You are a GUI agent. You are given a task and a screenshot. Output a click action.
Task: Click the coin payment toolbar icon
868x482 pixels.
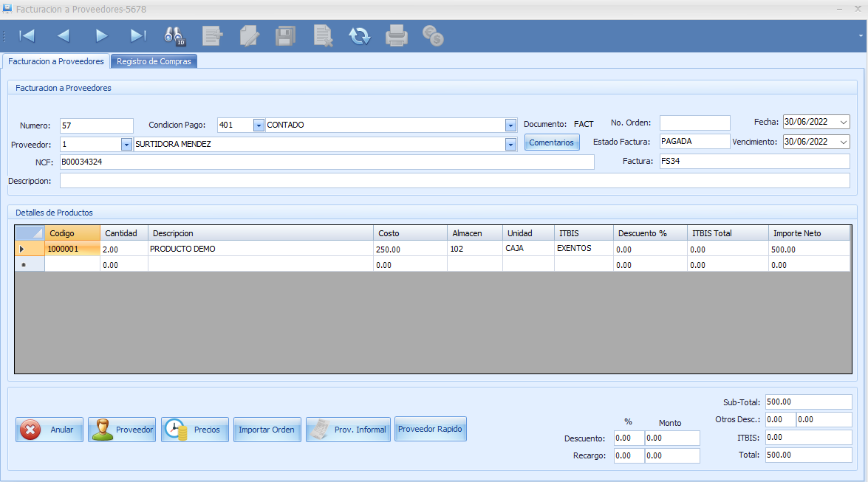(433, 35)
